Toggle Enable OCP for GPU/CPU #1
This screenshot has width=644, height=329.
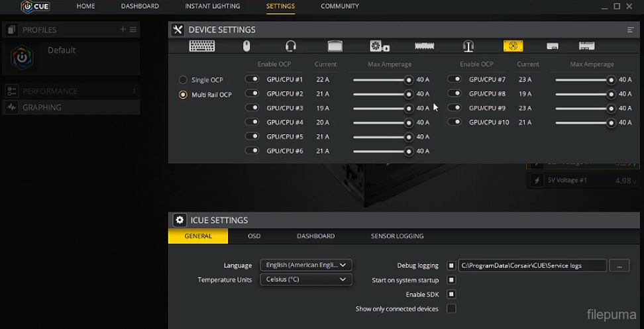click(252, 79)
